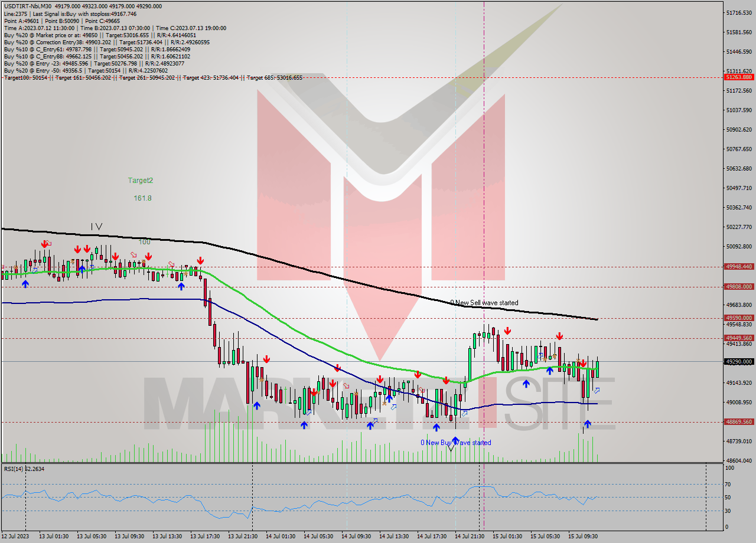
Task: Click the 50497.710 price axis label
Action: 738,188
